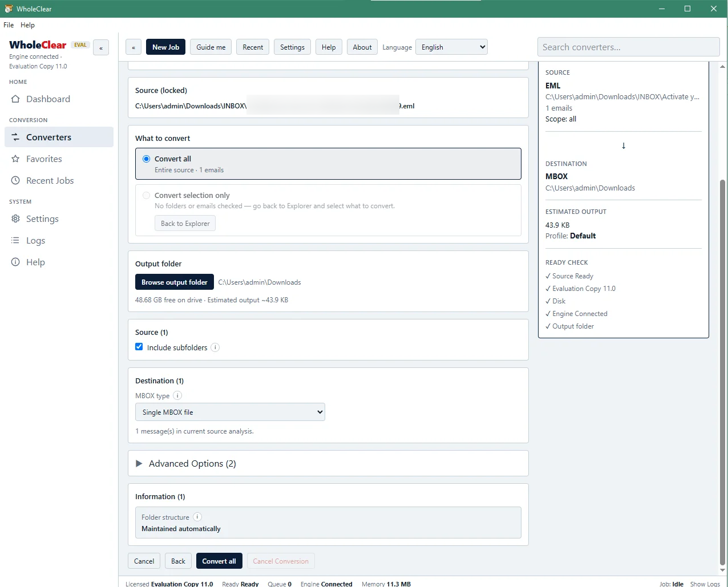Click the Maintained automatically text
This screenshot has height=587, width=728.
[181, 529]
